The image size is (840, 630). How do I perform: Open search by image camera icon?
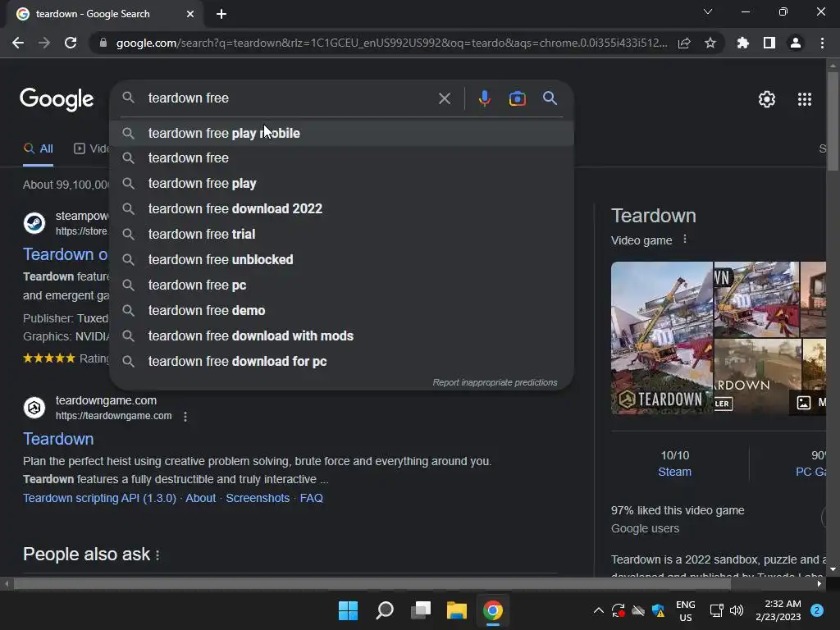point(517,98)
